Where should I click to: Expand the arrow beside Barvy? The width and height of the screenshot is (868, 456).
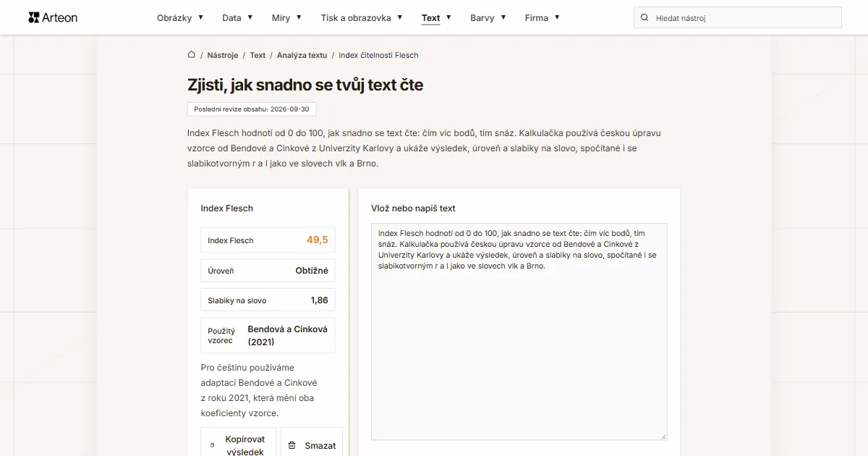(x=503, y=17)
